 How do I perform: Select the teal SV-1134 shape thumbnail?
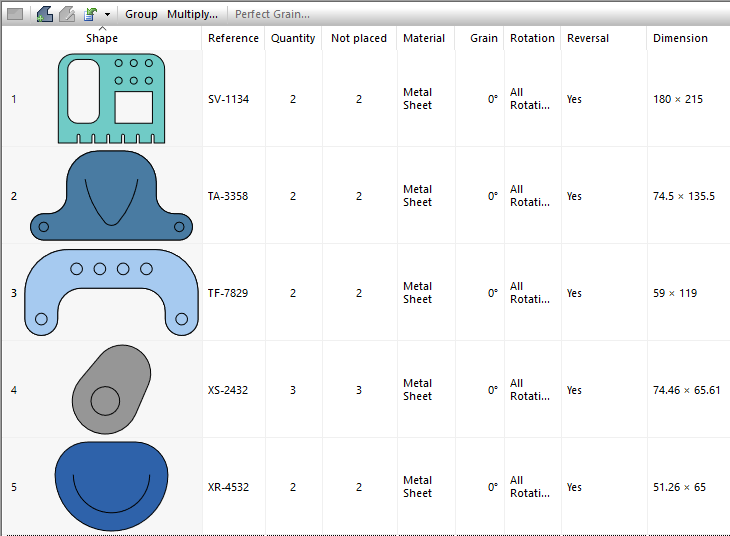[111, 98]
